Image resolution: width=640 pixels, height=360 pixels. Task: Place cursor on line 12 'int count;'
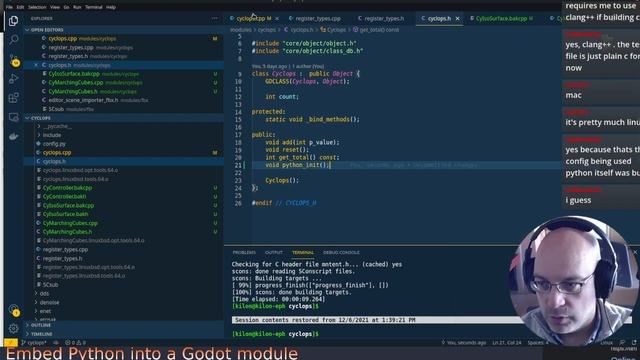[x=282, y=97]
